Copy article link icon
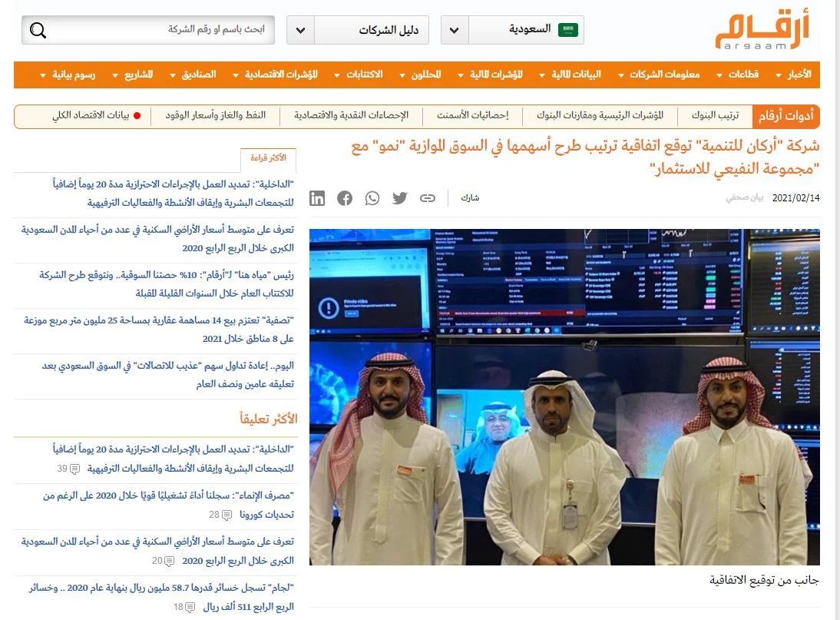 point(428,198)
